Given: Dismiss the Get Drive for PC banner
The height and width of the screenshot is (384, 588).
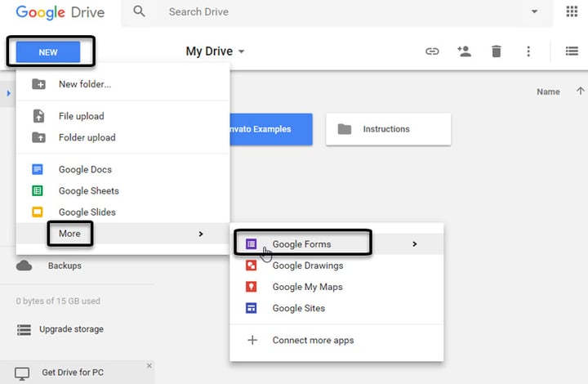Looking at the screenshot, I should tap(149, 366).
